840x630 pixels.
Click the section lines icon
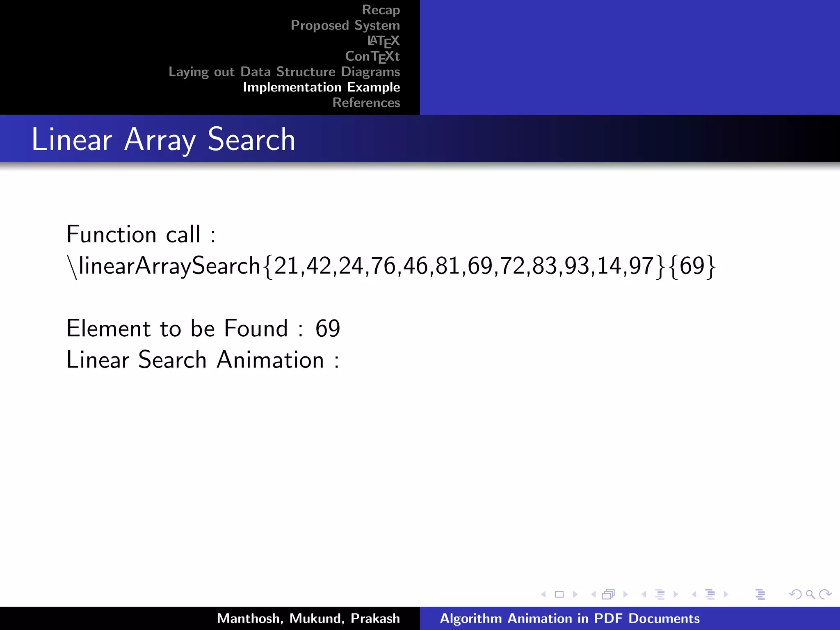click(x=710, y=594)
